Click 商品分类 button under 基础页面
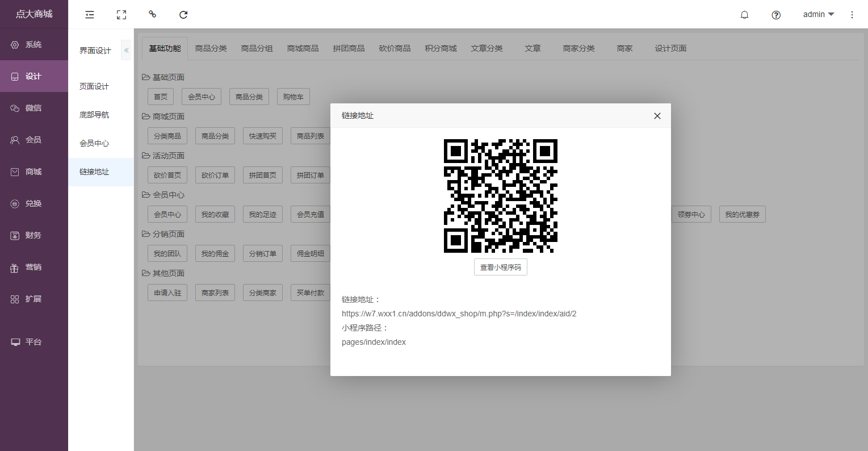 (x=249, y=97)
